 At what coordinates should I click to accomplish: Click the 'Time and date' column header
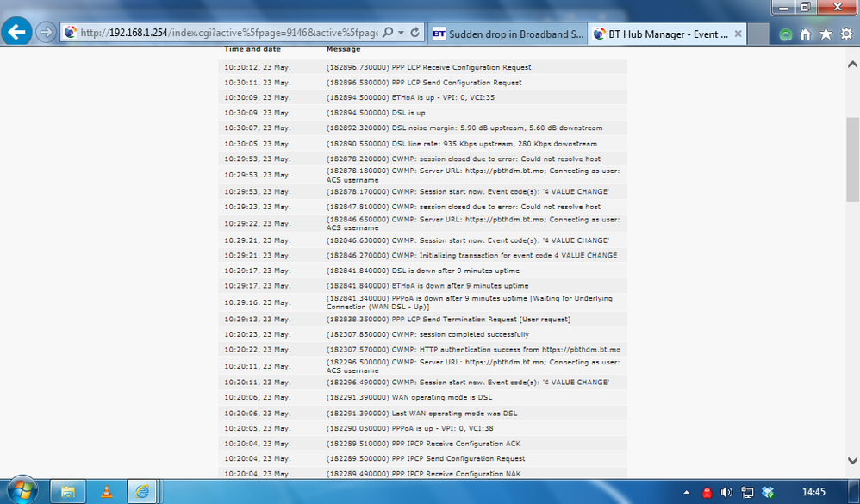252,49
